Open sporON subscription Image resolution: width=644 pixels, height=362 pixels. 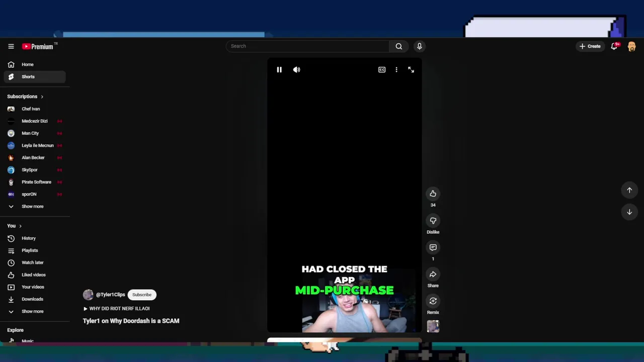click(35, 194)
